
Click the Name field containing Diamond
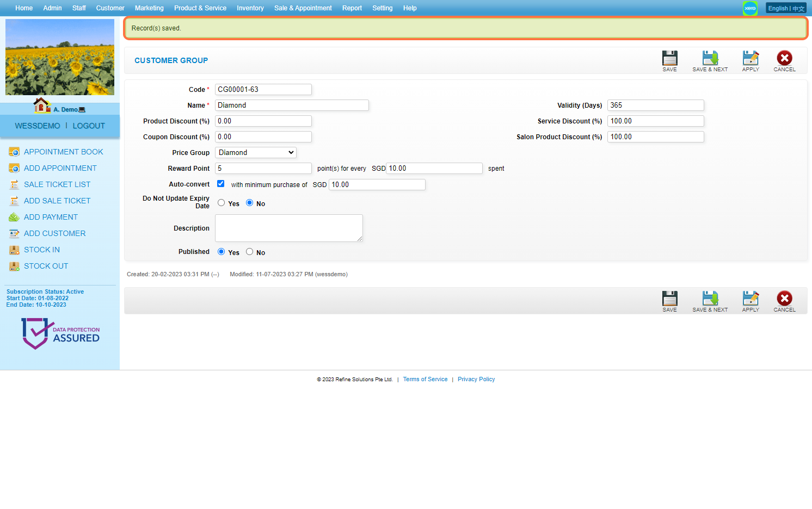(292, 105)
